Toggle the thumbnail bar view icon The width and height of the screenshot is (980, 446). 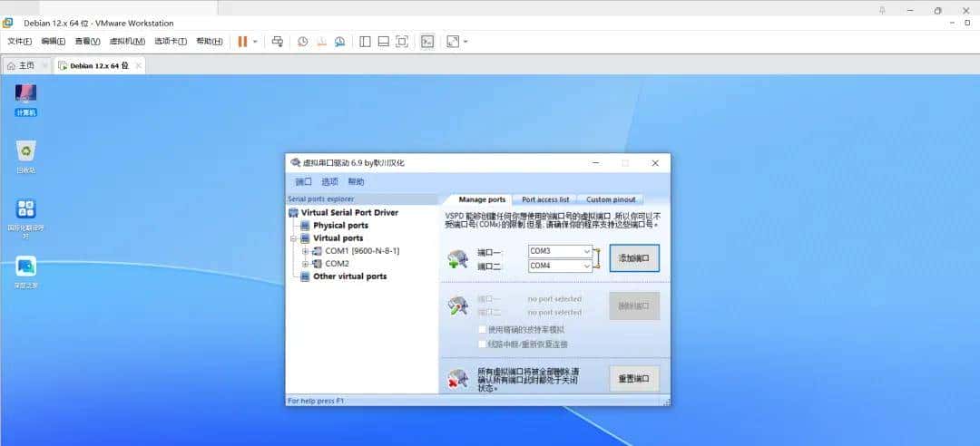click(x=384, y=42)
